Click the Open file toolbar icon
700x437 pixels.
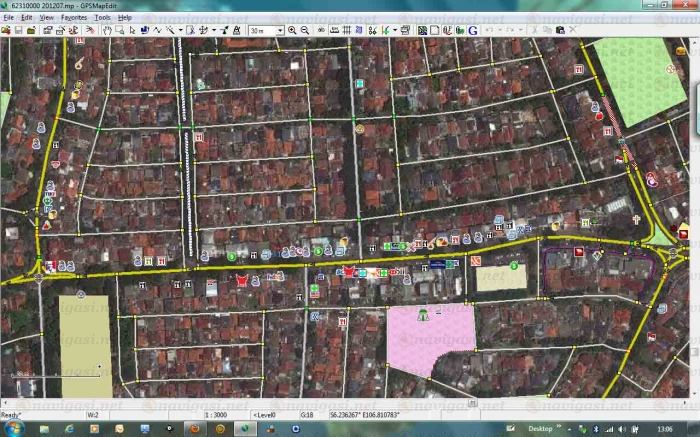point(6,31)
